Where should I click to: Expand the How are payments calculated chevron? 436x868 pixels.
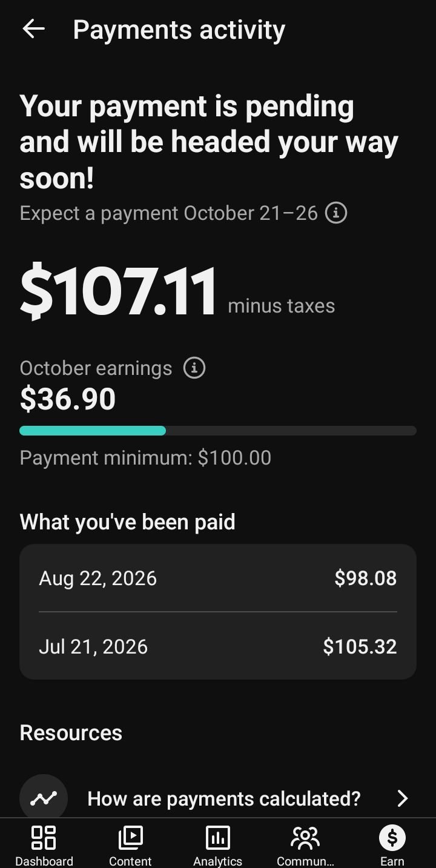pos(403,798)
